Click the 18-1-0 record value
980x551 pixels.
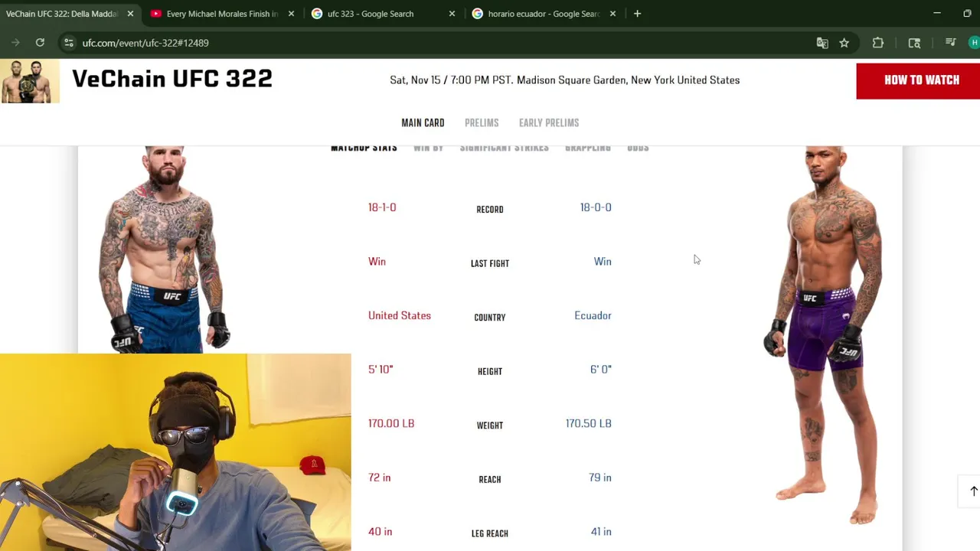tap(382, 207)
